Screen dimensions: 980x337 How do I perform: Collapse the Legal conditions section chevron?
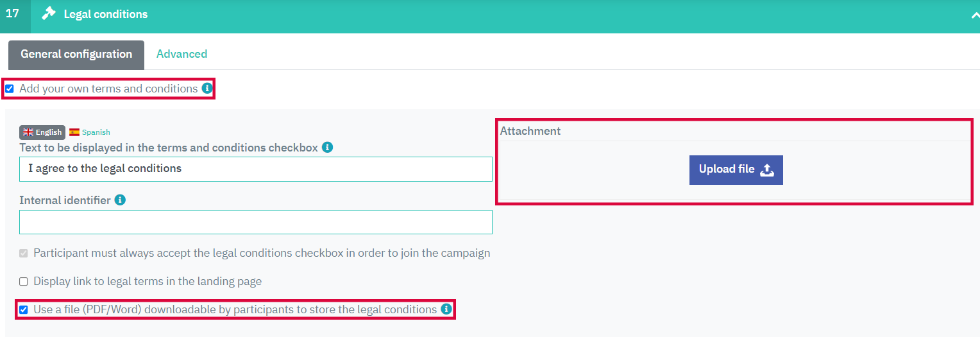(x=975, y=15)
